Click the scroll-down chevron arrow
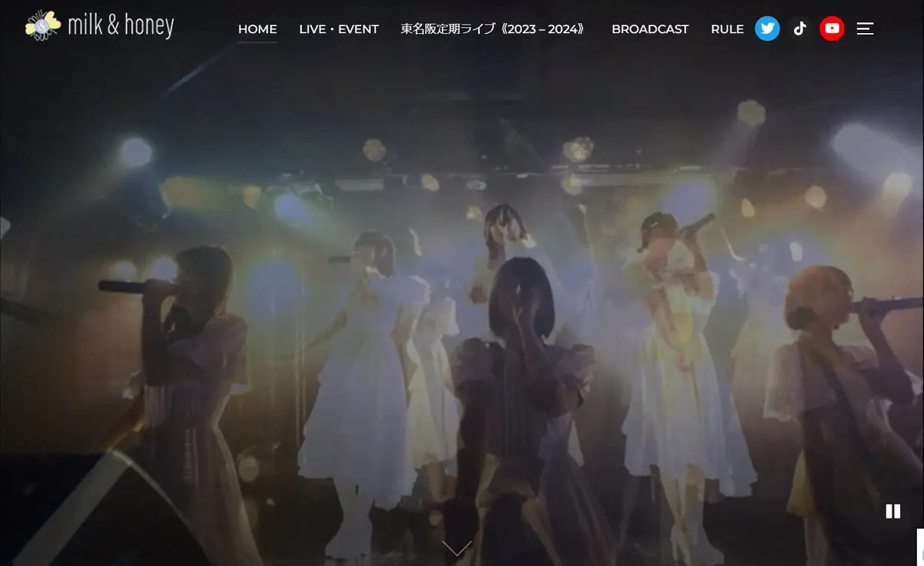Image resolution: width=924 pixels, height=566 pixels. coord(457,548)
